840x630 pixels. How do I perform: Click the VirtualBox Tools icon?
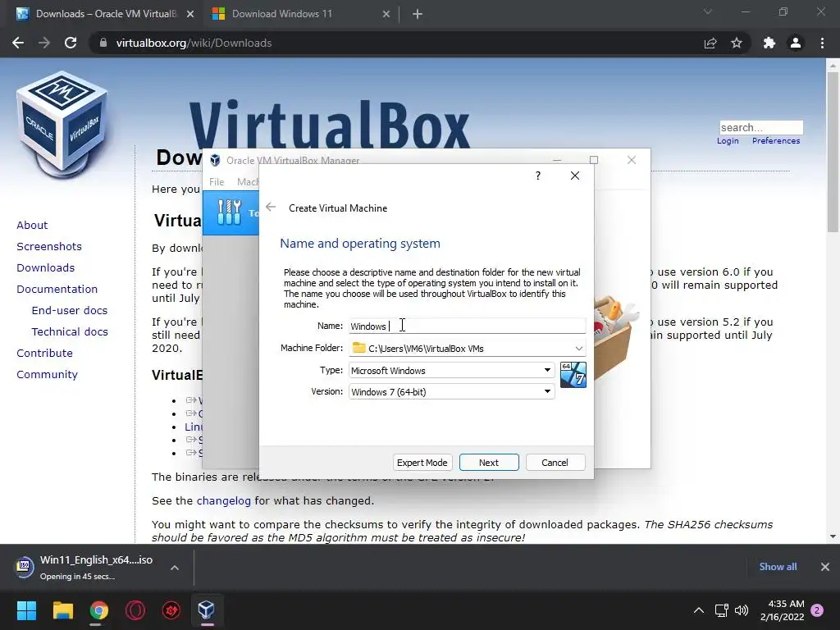tap(230, 212)
